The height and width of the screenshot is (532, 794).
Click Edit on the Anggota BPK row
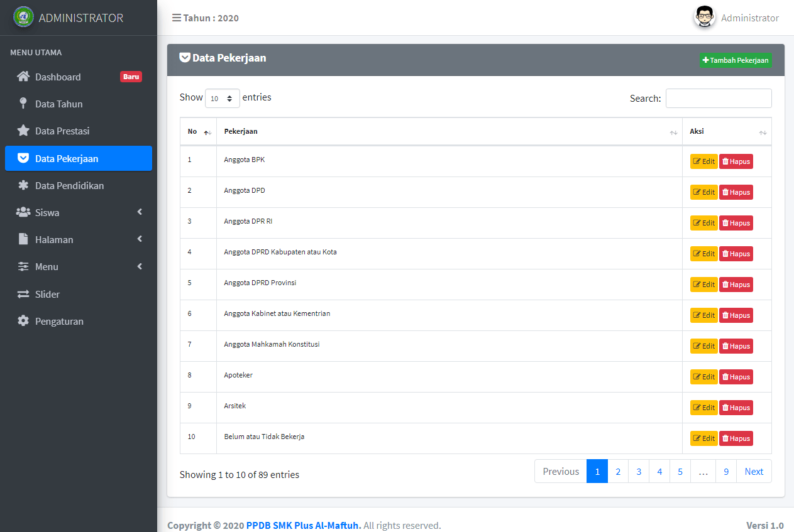pos(703,161)
